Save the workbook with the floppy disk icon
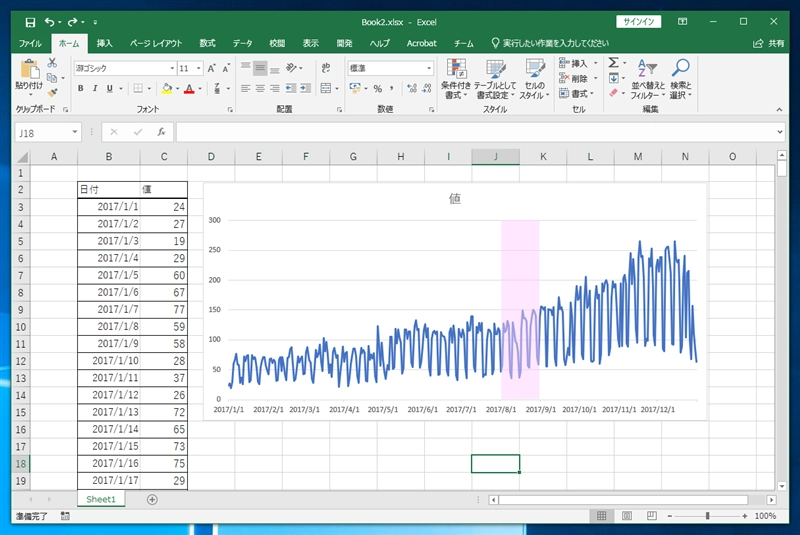 pyautogui.click(x=30, y=22)
